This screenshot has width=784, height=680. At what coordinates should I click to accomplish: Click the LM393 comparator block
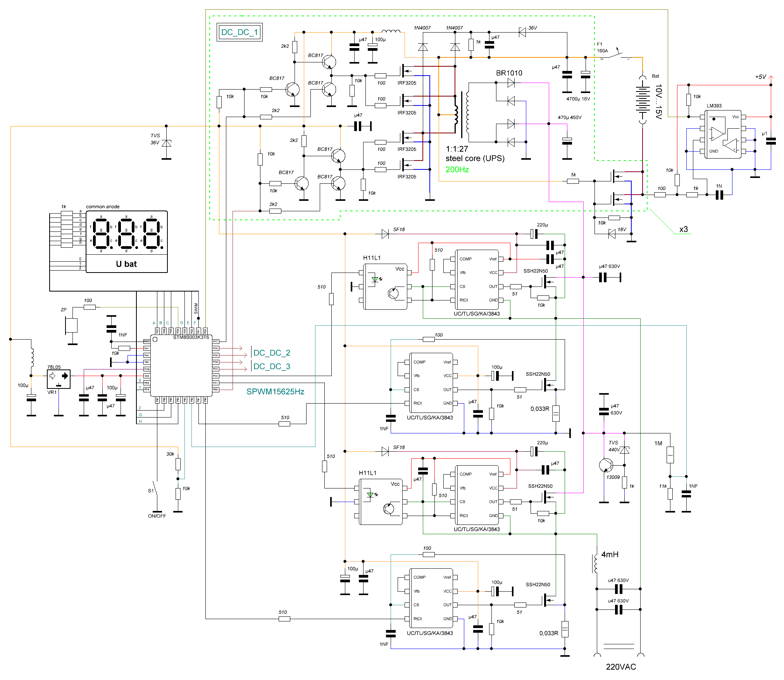(x=722, y=134)
